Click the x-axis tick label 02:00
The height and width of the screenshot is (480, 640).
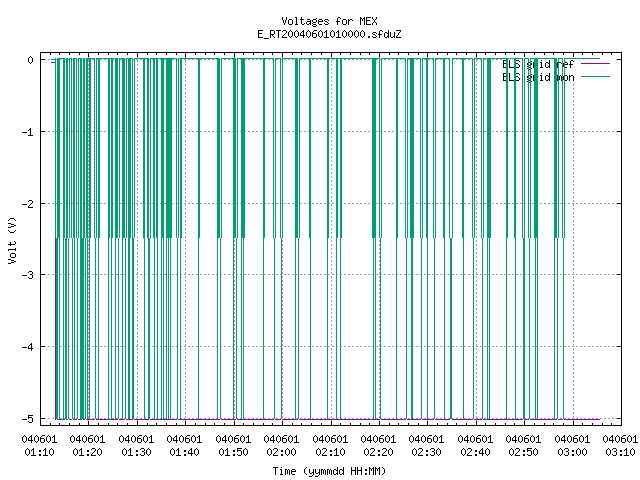pyautogui.click(x=281, y=452)
